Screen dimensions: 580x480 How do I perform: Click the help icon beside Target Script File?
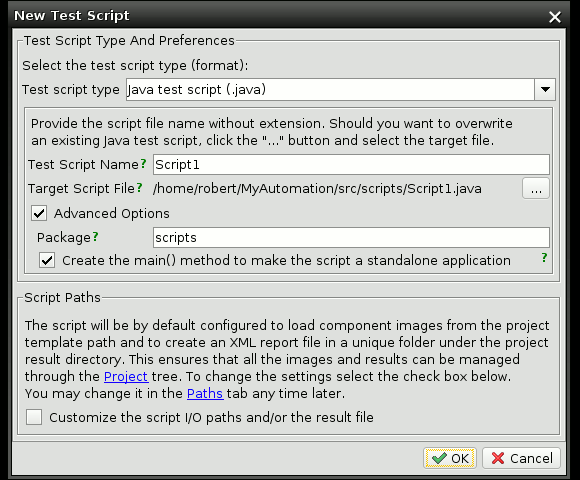[x=139, y=188]
